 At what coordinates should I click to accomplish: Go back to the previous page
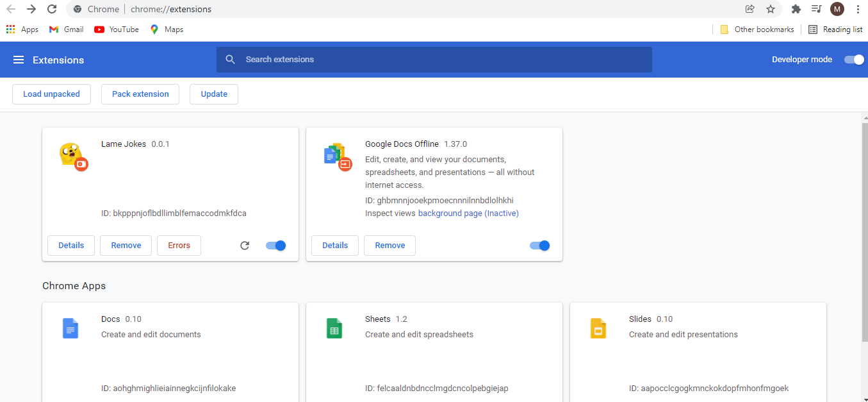pyautogui.click(x=11, y=9)
